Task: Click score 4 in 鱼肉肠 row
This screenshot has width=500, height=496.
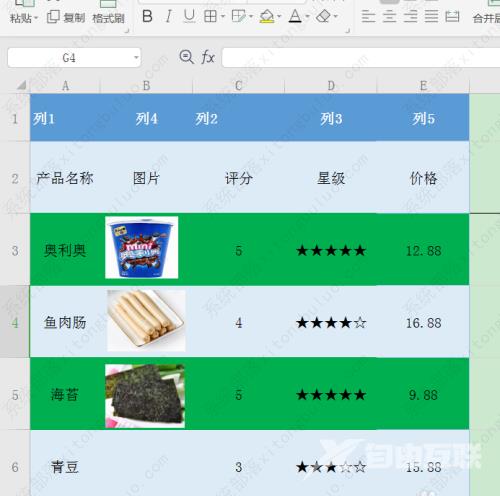Action: (238, 322)
